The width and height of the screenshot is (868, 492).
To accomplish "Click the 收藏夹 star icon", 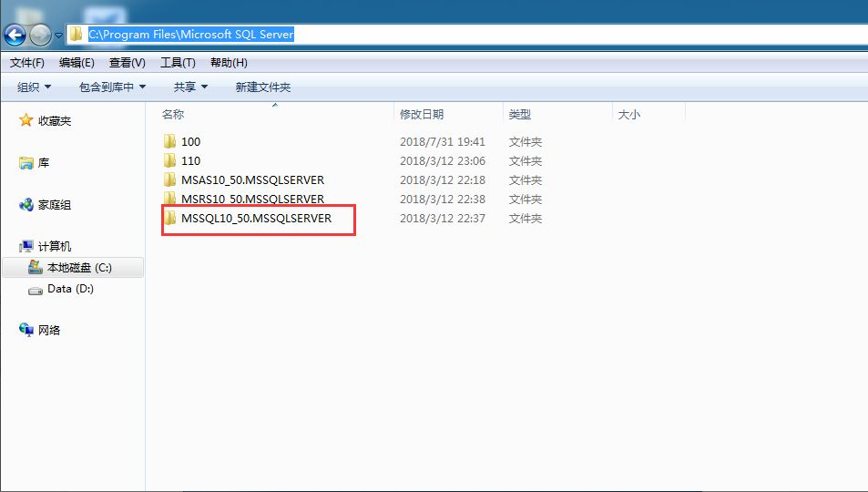I will click(x=26, y=120).
